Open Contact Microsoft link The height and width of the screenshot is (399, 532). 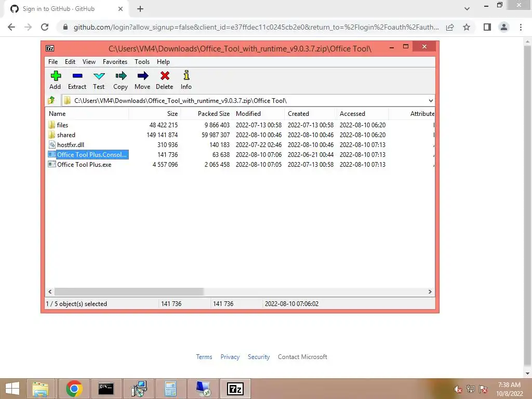(x=302, y=356)
